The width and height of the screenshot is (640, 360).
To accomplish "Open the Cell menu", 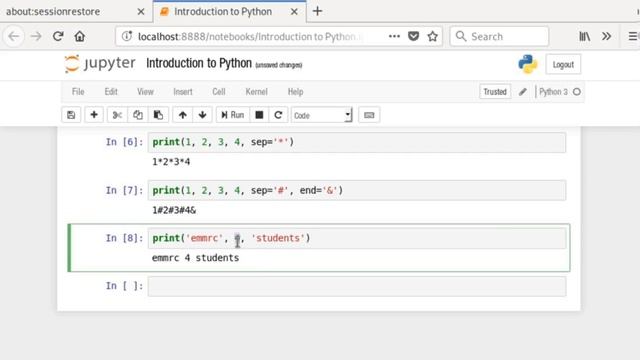I will (x=219, y=92).
